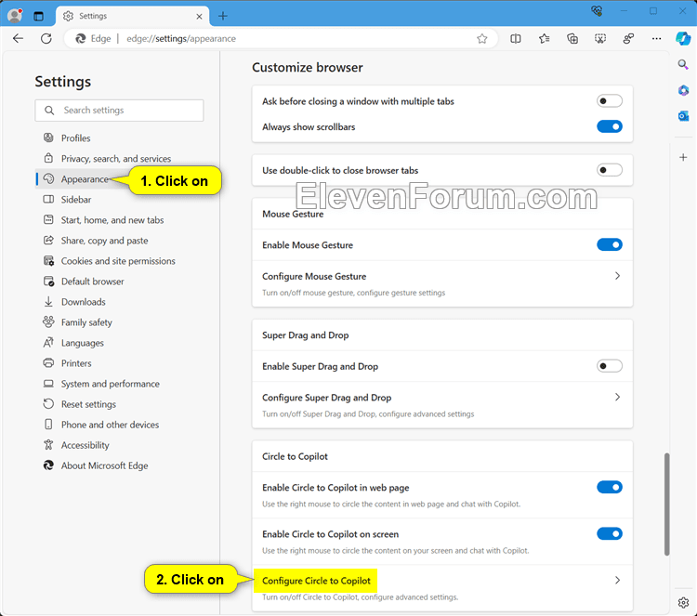
Task: Click the Settings browser tab
Action: 133,17
